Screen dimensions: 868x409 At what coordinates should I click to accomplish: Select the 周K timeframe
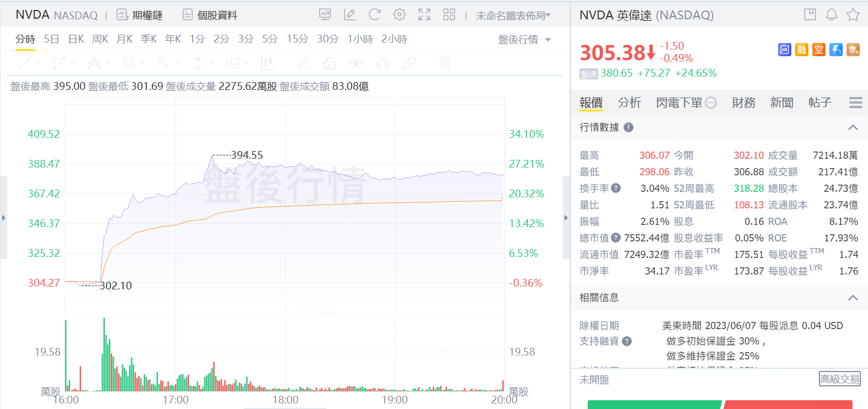tap(100, 39)
